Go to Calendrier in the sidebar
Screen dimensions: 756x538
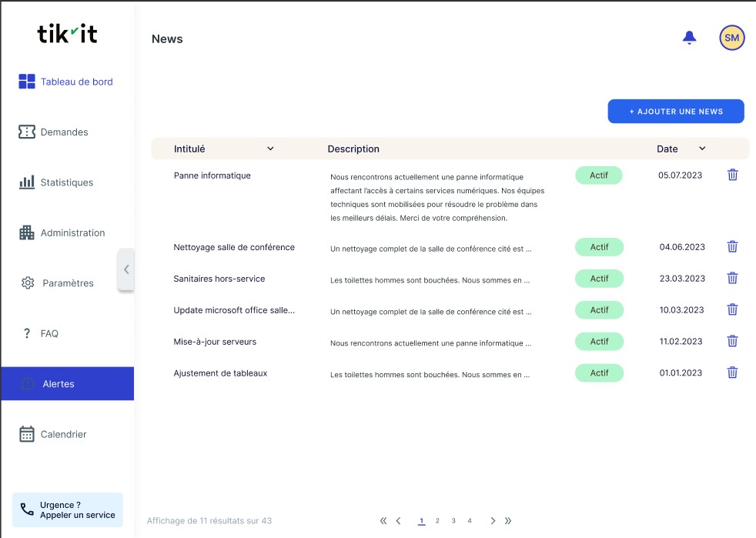(63, 434)
